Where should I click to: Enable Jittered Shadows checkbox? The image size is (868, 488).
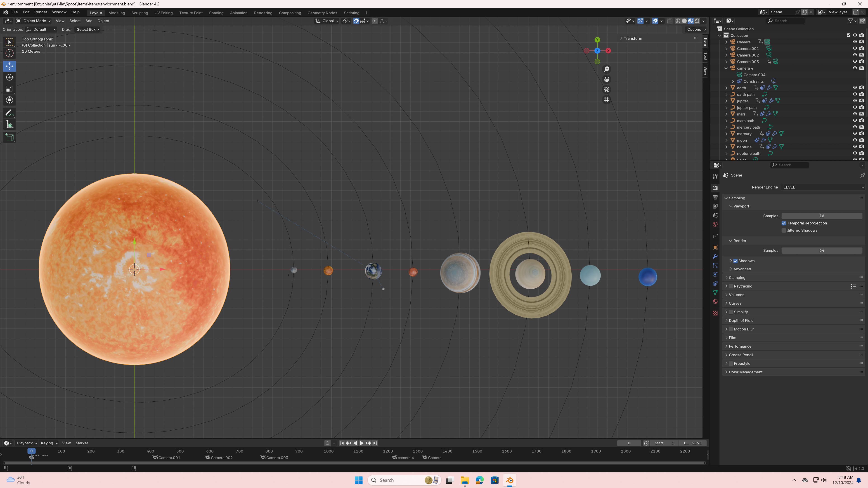pyautogui.click(x=784, y=230)
